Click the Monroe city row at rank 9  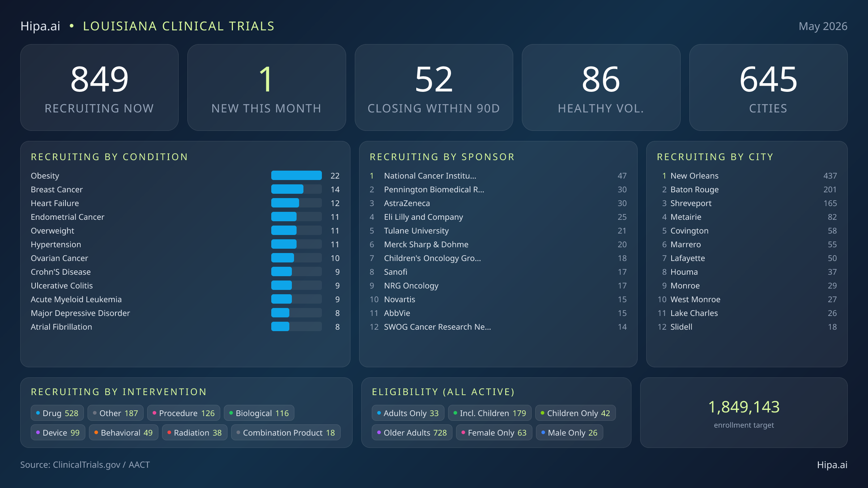(747, 286)
